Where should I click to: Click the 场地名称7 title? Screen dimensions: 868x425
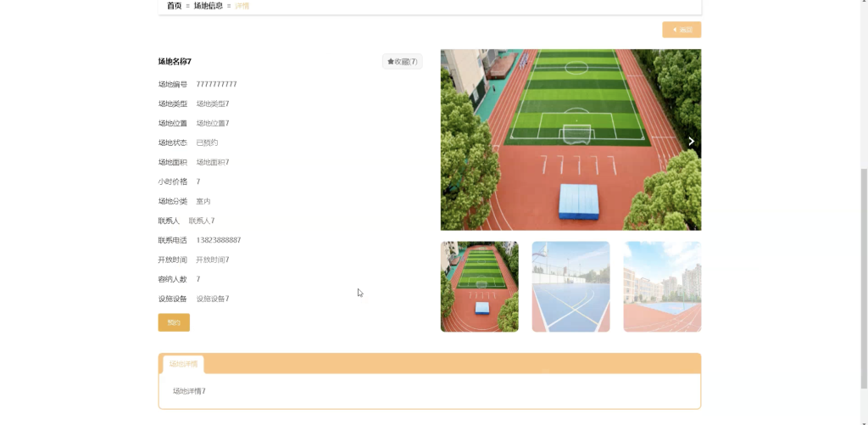pos(175,62)
